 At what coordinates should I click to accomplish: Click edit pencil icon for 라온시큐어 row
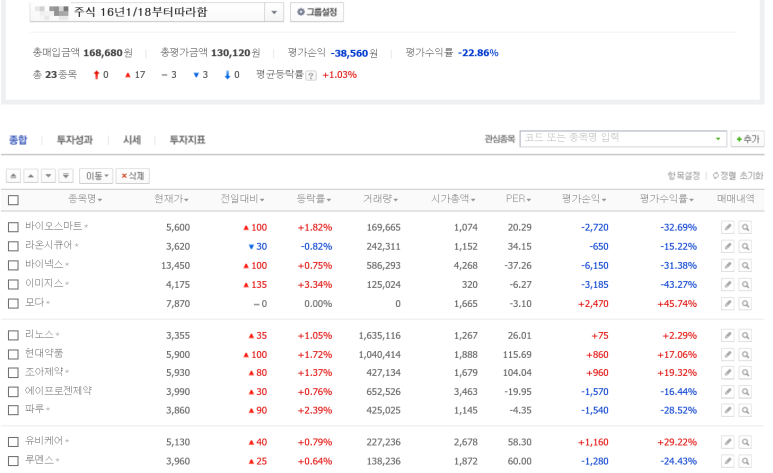point(728,246)
